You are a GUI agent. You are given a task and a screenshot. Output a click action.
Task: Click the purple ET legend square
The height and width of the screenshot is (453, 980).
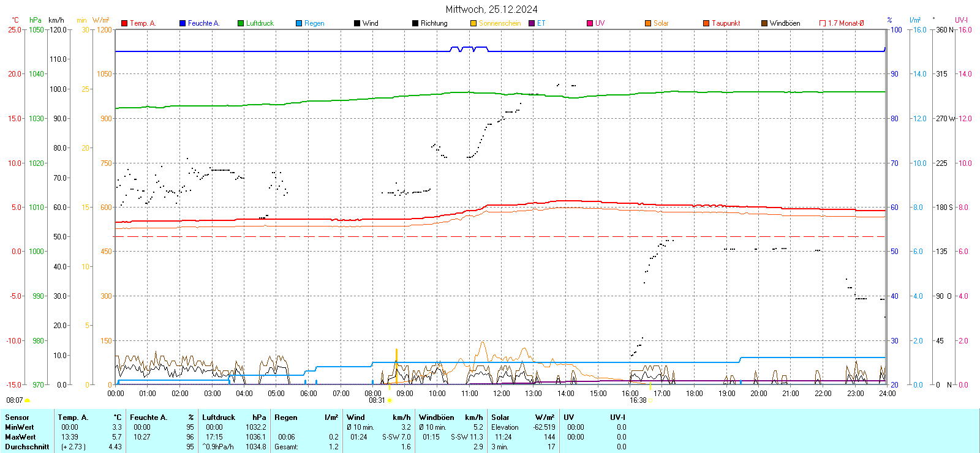(x=532, y=23)
